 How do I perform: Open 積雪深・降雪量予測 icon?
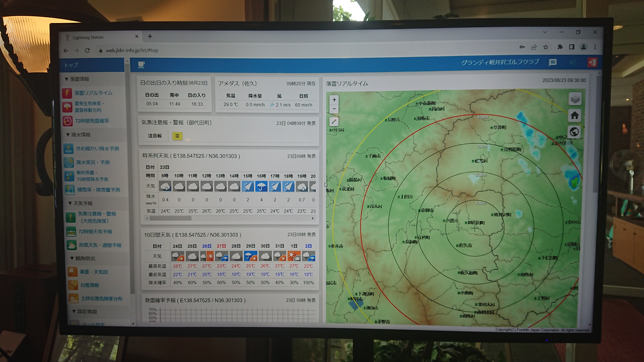click(x=70, y=190)
